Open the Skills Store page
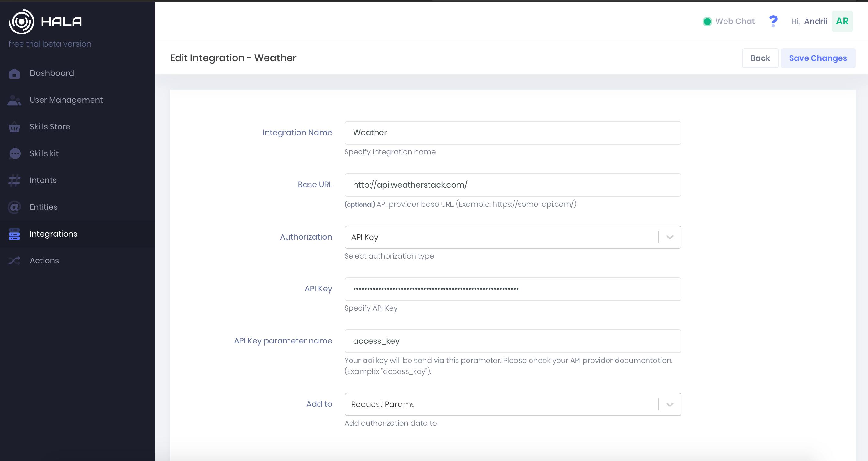This screenshot has height=461, width=868. (x=50, y=127)
